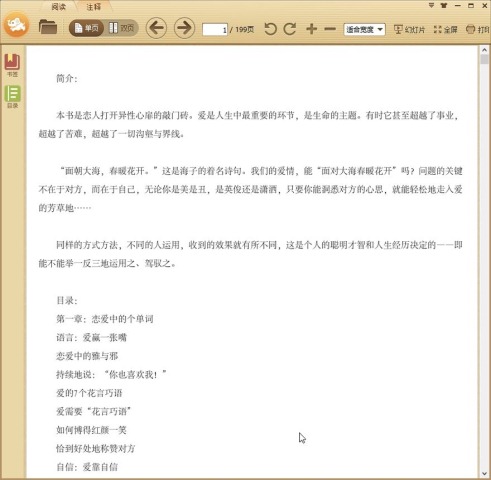
Task: Go to the previous page arrow
Action: (x=156, y=28)
